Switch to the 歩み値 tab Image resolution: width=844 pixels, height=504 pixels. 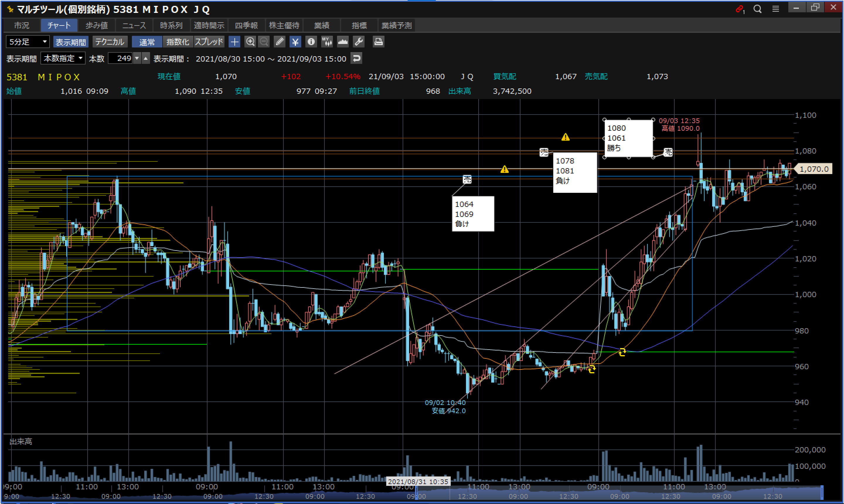pos(96,25)
